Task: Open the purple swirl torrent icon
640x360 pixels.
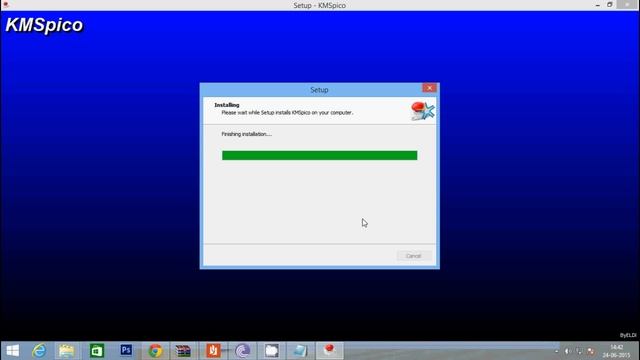Action: coord(242,351)
